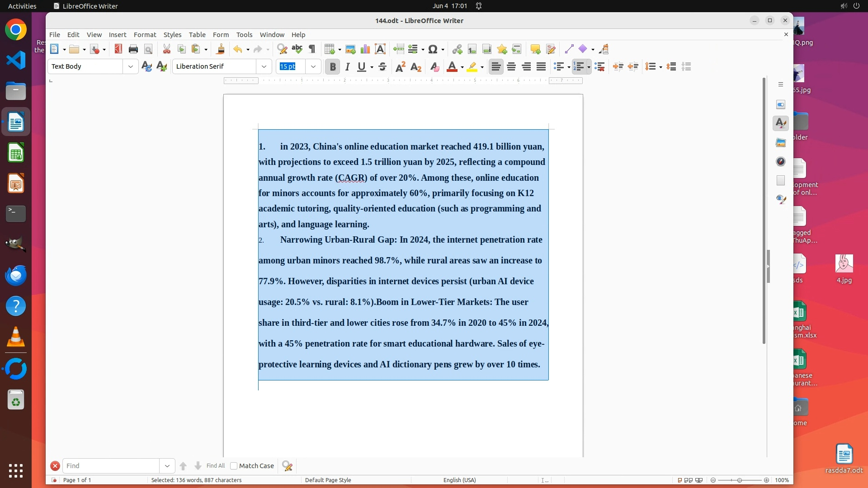Open the font name dropdown list
This screenshot has width=868, height=488.
(x=264, y=66)
